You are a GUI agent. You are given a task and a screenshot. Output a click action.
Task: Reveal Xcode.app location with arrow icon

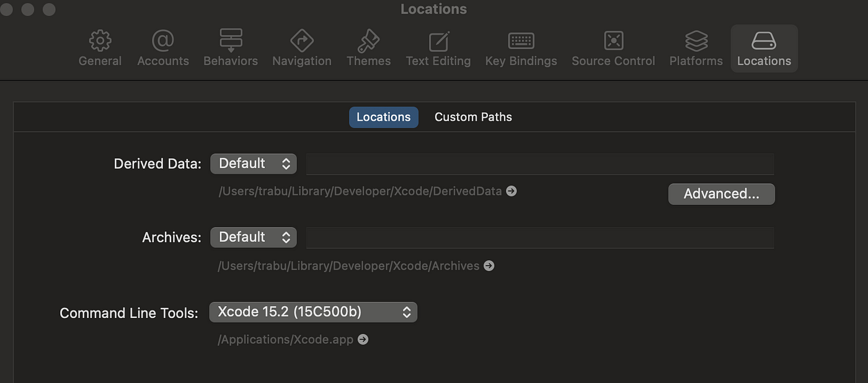pyautogui.click(x=363, y=340)
